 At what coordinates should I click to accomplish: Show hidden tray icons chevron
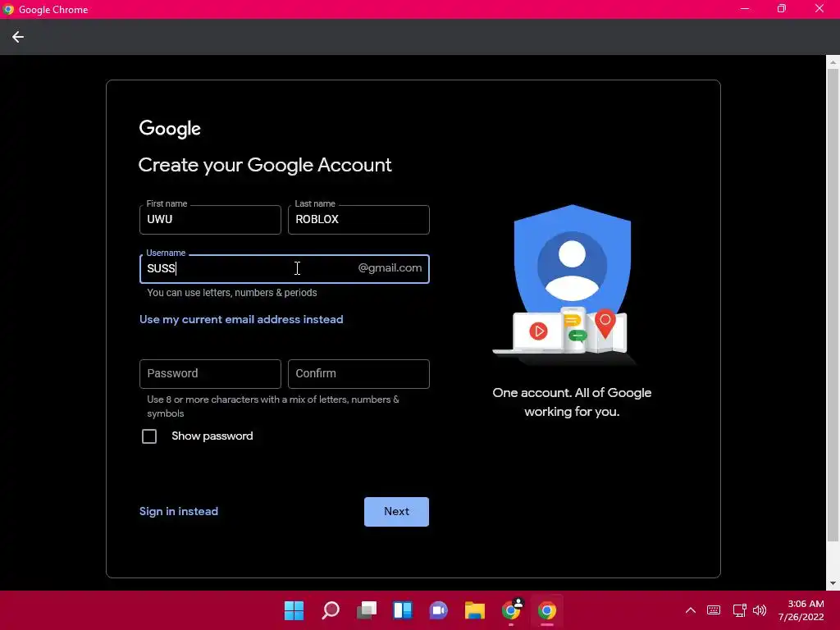point(691,610)
